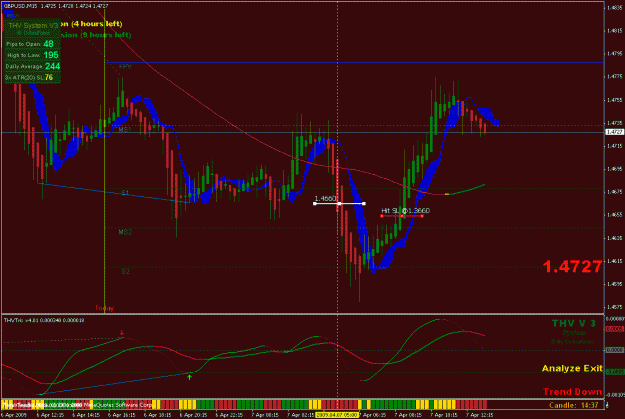Click the 1.4775 price axis label

pyautogui.click(x=614, y=77)
